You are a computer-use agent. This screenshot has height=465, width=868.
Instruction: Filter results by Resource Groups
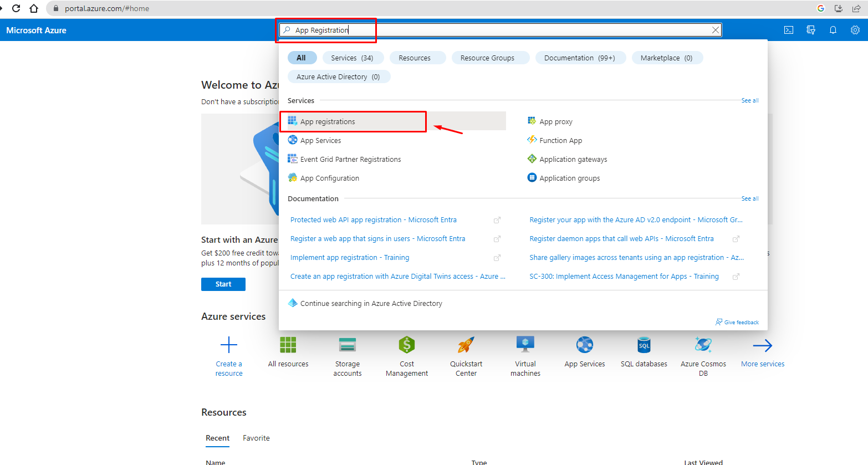click(491, 58)
